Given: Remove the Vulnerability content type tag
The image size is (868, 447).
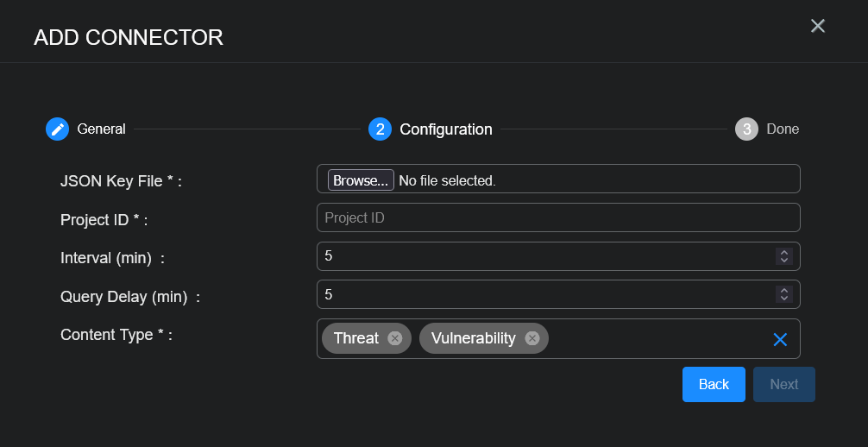Looking at the screenshot, I should coord(532,338).
